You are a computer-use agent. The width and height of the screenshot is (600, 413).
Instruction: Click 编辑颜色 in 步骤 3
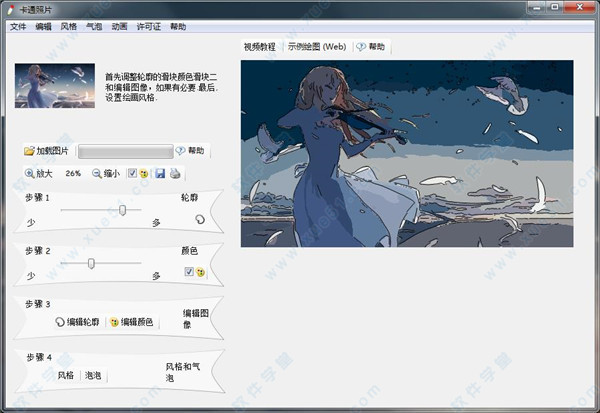click(x=132, y=322)
